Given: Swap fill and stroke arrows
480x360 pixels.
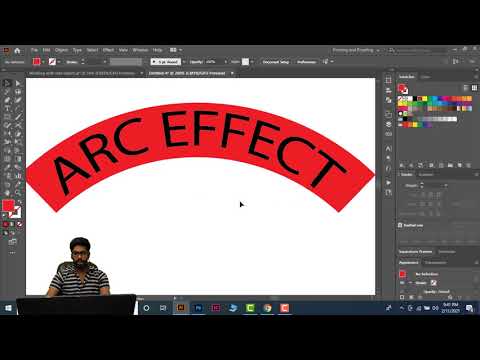Looking at the screenshot, I should click(x=19, y=202).
